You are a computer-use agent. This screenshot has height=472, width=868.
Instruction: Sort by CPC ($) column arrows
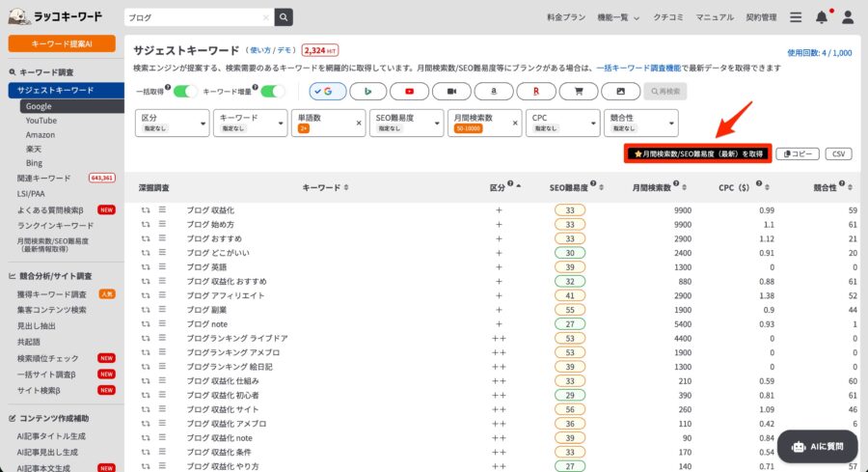[767, 188]
